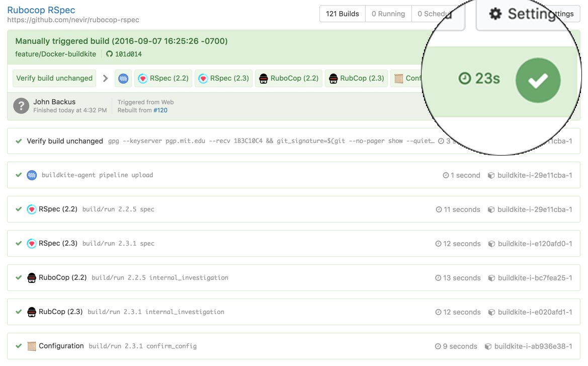Viewport: 588px width, 366px height.
Task: Open rebuilt-from build #120 link
Action: [160, 110]
